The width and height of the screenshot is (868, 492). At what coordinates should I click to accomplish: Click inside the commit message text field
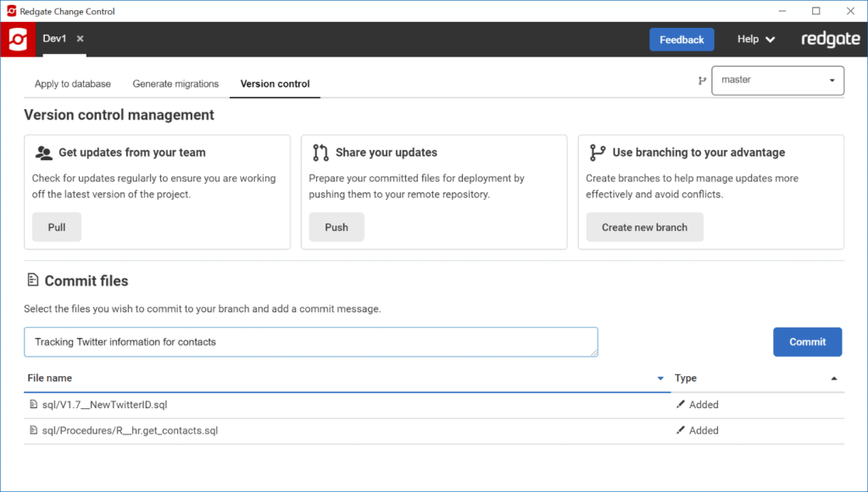pos(309,342)
